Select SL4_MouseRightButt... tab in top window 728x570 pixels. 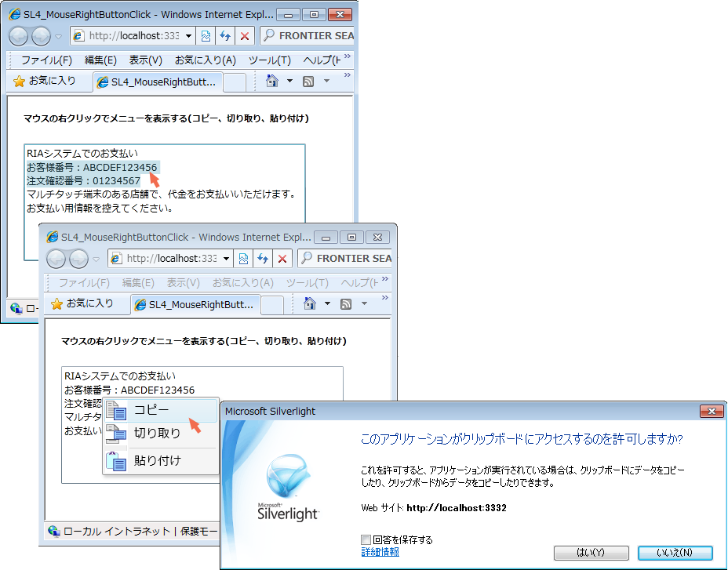tap(158, 82)
